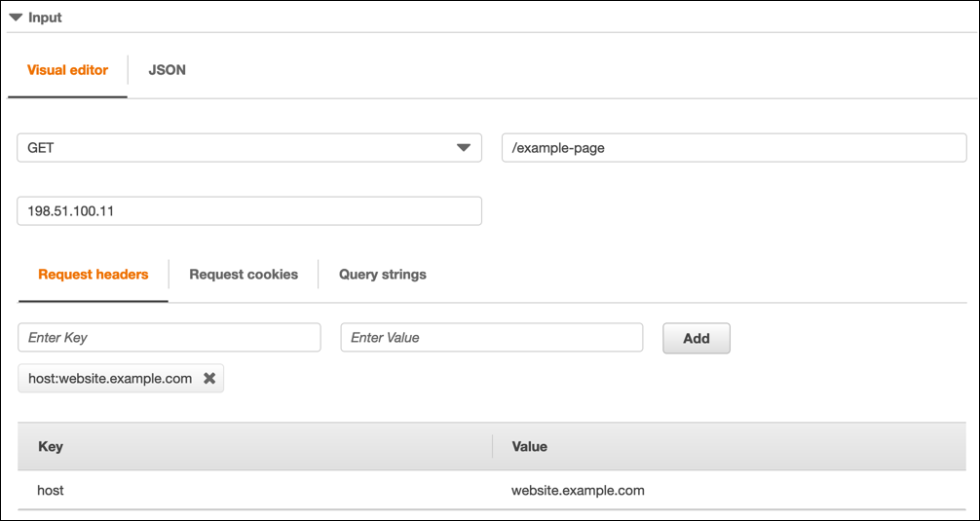Screen dimensions: 980x521
Task: Remove the host header using the X icon
Action: point(209,379)
